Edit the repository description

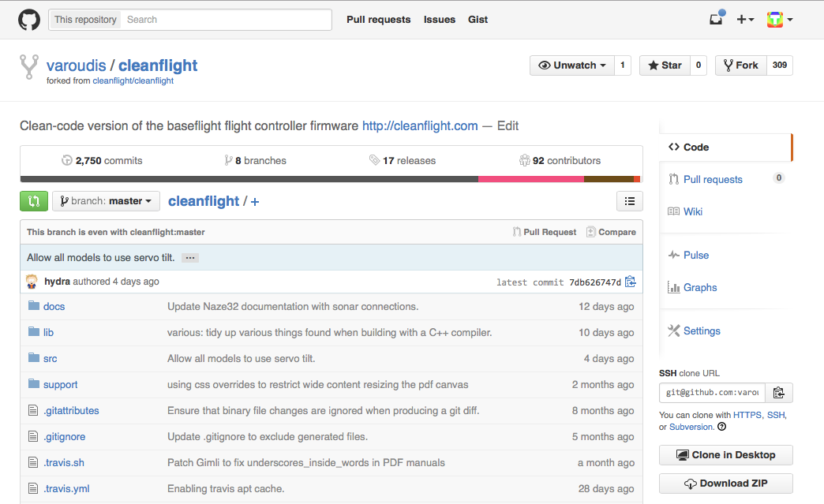tap(508, 126)
